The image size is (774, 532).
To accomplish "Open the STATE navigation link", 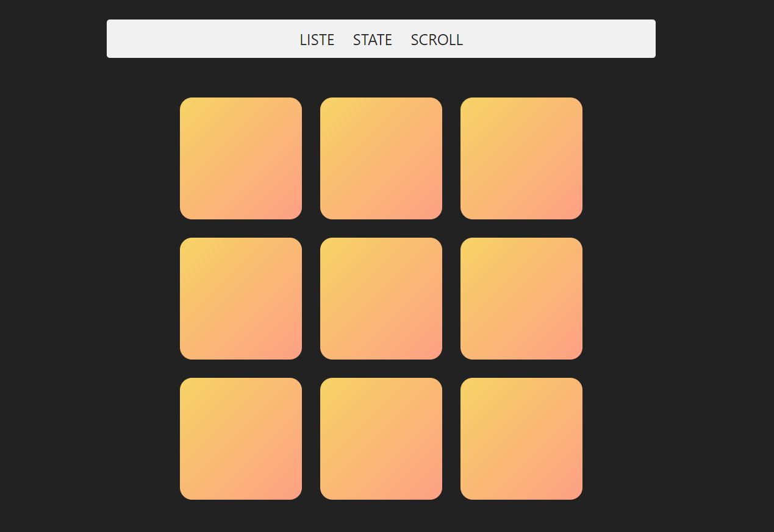I will [x=372, y=40].
